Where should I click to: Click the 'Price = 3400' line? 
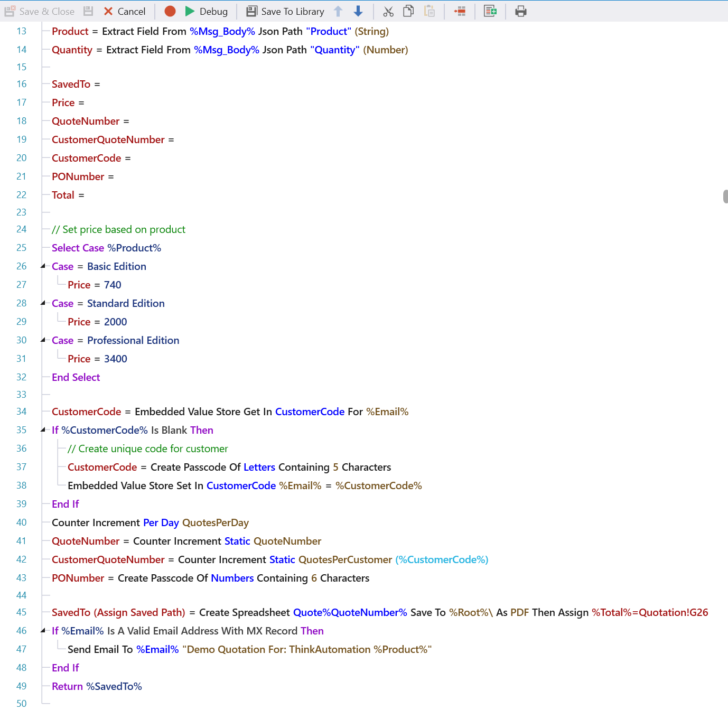point(97,359)
